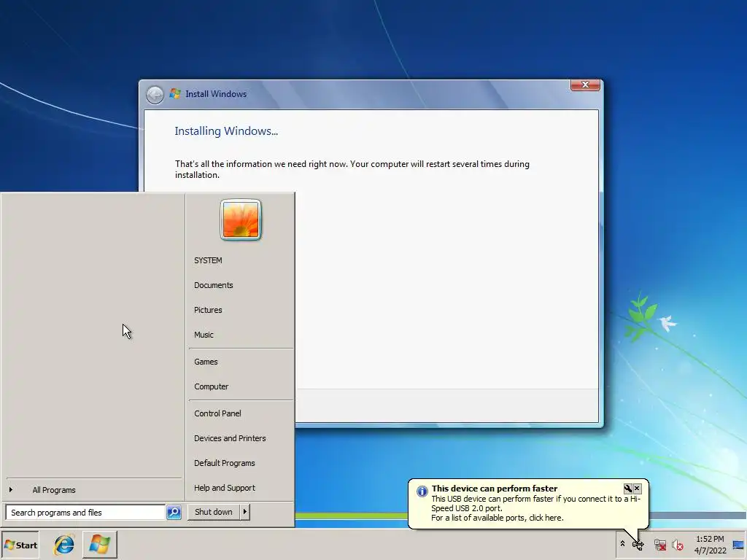Viewport: 747px width, 560px height.
Task: Open Music from the Start menu
Action: (204, 335)
